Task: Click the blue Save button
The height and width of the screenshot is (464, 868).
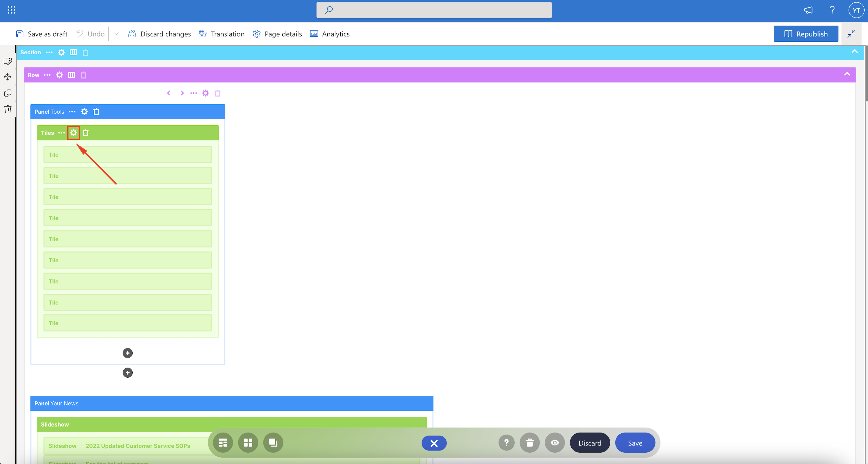Action: (635, 443)
